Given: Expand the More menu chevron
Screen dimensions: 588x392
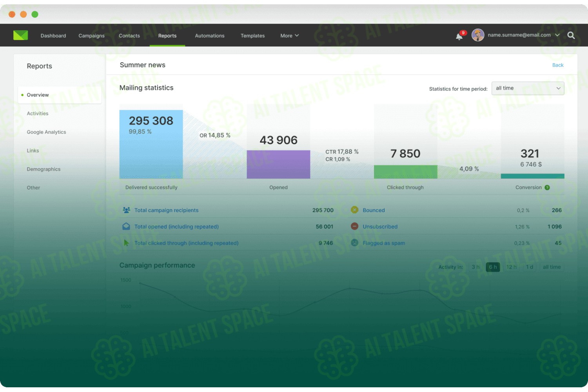Looking at the screenshot, I should [x=297, y=35].
